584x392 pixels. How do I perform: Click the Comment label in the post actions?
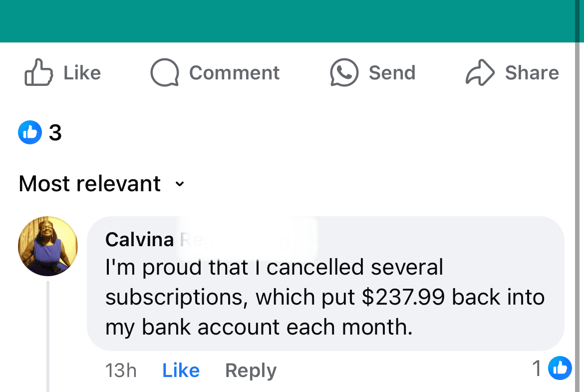coord(234,73)
